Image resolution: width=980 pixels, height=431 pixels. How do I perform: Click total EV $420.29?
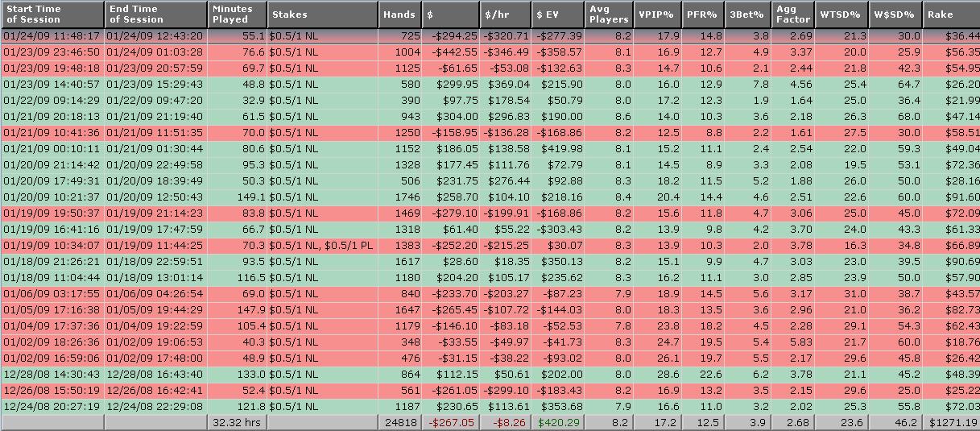[x=558, y=423]
